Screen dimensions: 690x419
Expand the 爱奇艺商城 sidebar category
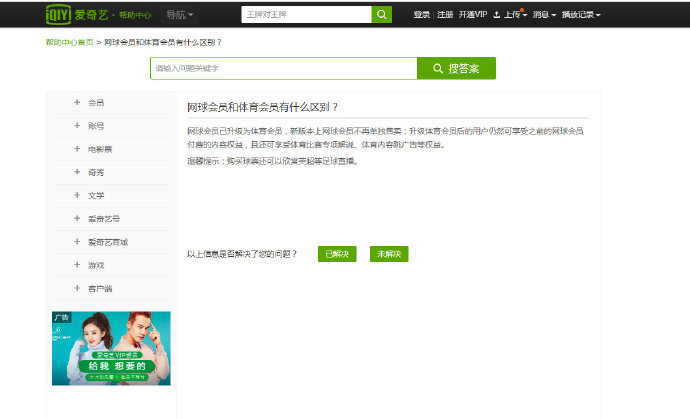pyautogui.click(x=107, y=242)
